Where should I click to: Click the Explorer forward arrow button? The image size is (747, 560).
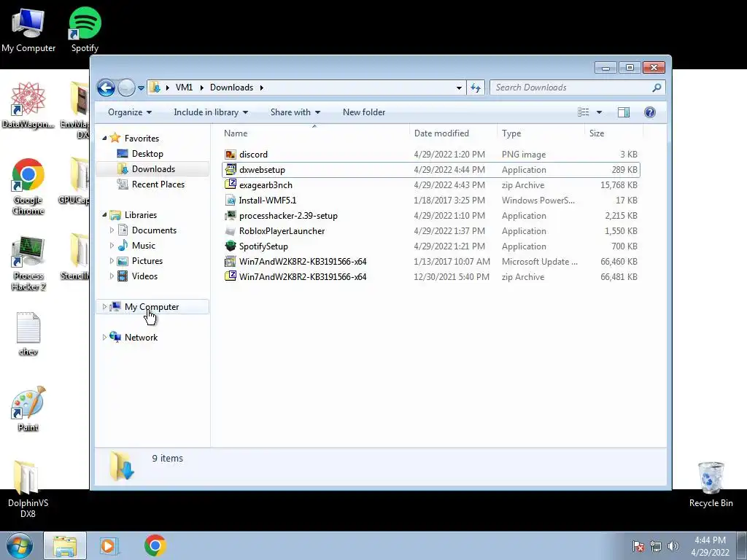126,87
